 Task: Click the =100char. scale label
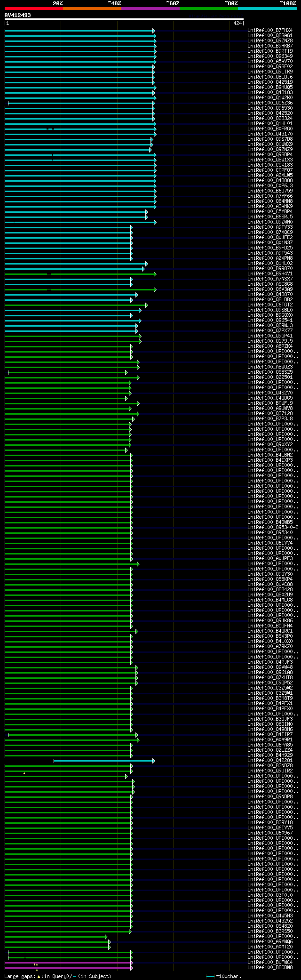229,976
